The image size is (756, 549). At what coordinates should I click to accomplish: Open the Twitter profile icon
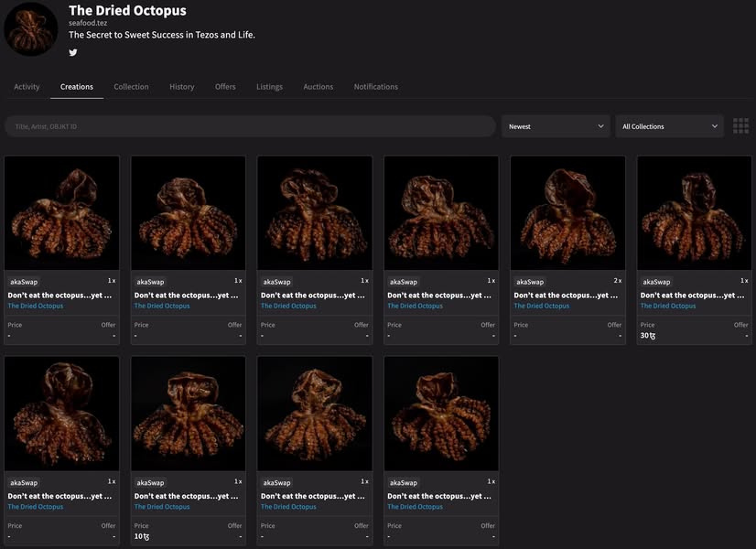73,53
